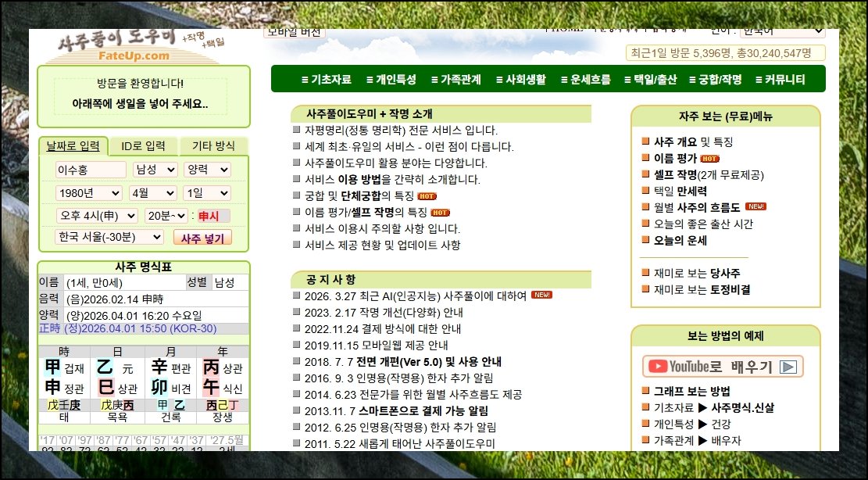Click 辛 month stem character

point(159,367)
